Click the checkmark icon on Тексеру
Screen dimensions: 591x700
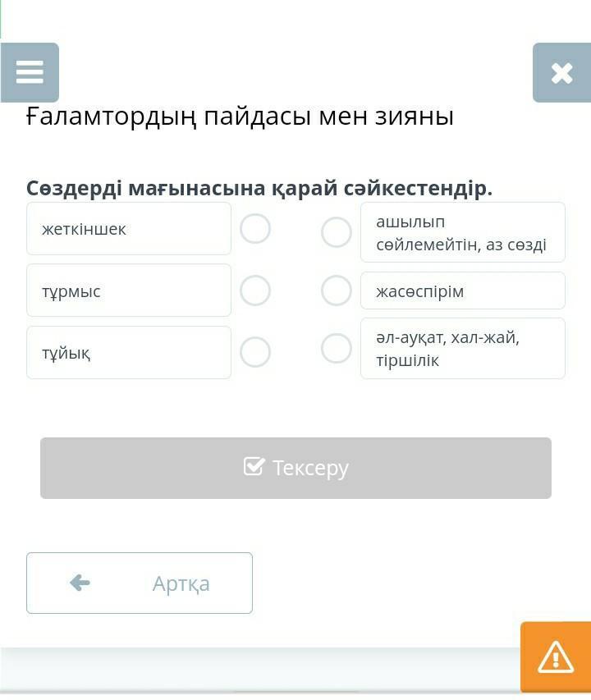(x=254, y=466)
